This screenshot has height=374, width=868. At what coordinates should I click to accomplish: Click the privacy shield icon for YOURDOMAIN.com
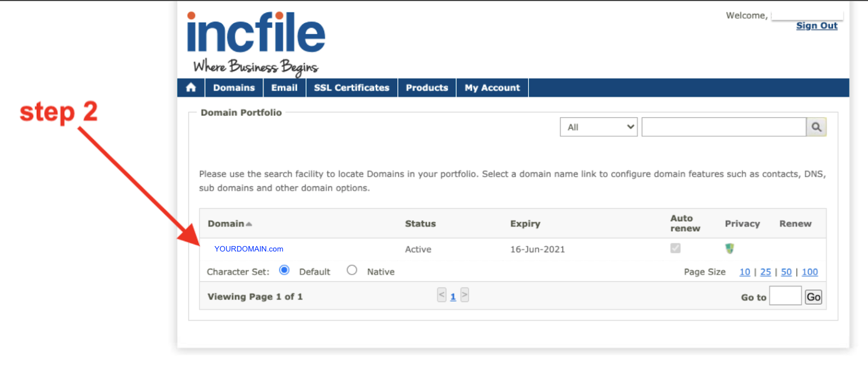click(730, 248)
